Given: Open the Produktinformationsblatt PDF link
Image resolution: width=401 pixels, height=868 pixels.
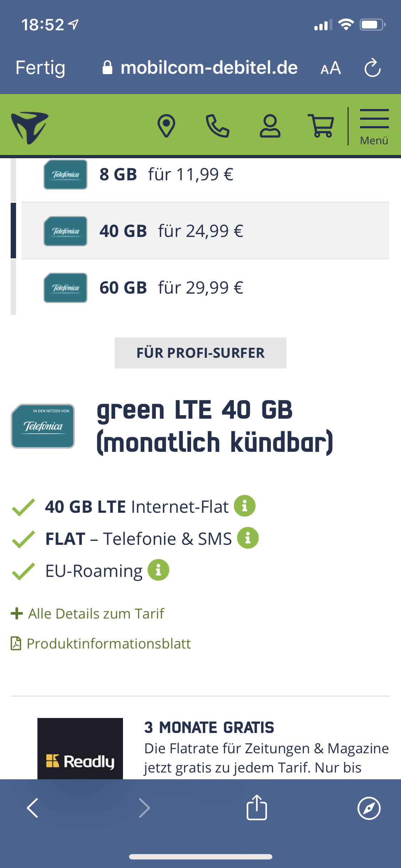Looking at the screenshot, I should pyautogui.click(x=101, y=644).
